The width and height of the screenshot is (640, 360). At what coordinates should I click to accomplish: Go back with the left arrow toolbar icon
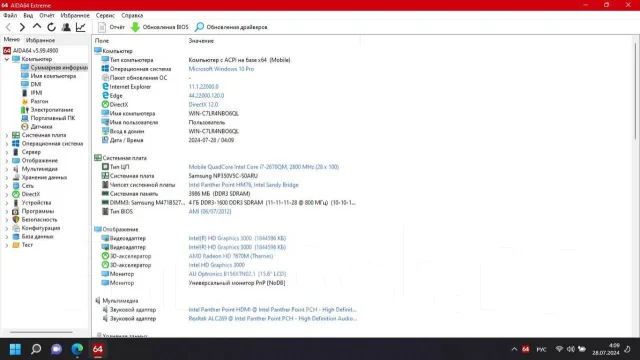(8, 27)
